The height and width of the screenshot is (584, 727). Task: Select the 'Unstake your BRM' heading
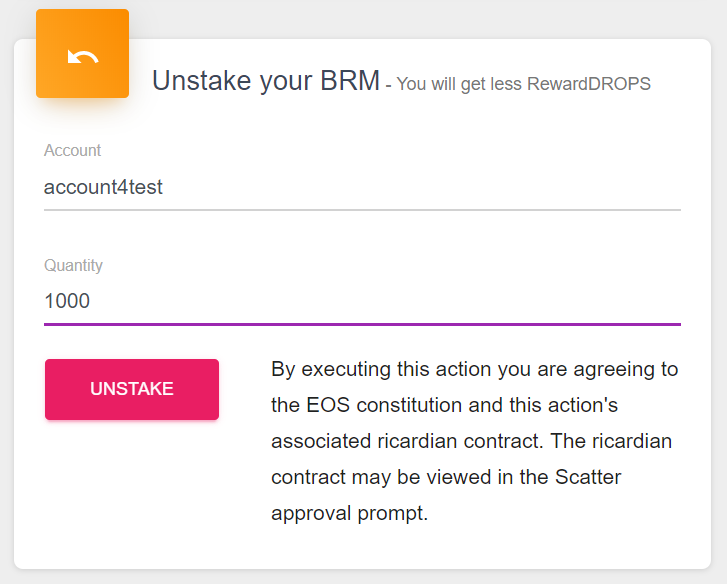266,81
